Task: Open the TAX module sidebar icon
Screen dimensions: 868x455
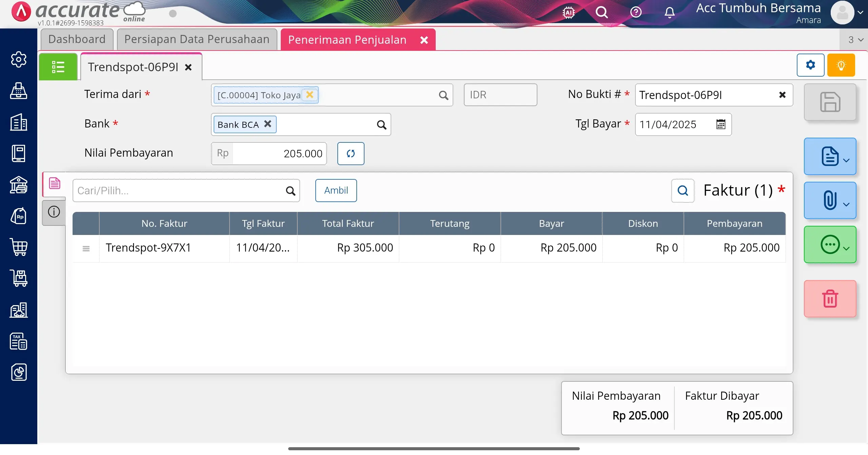Action: click(x=19, y=341)
